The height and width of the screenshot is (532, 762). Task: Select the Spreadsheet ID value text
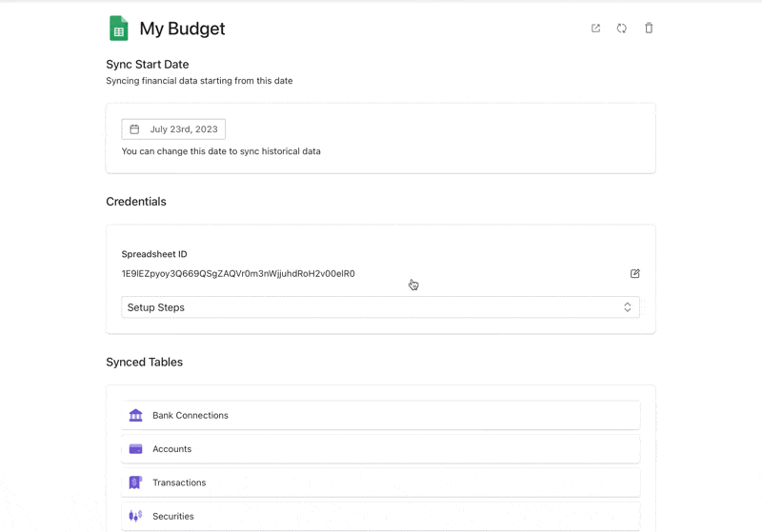pyautogui.click(x=238, y=274)
